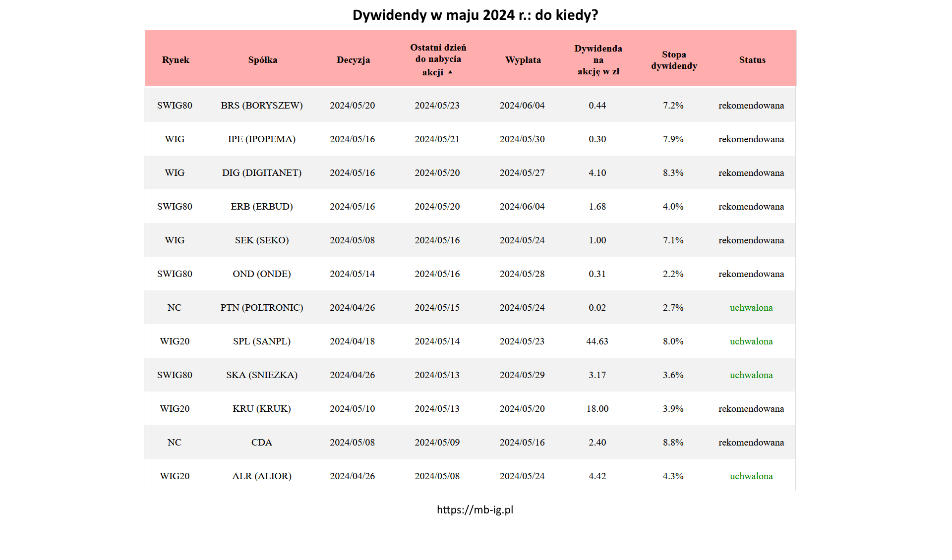Click the page title 'Dywidendy w maju 2024'

(475, 15)
